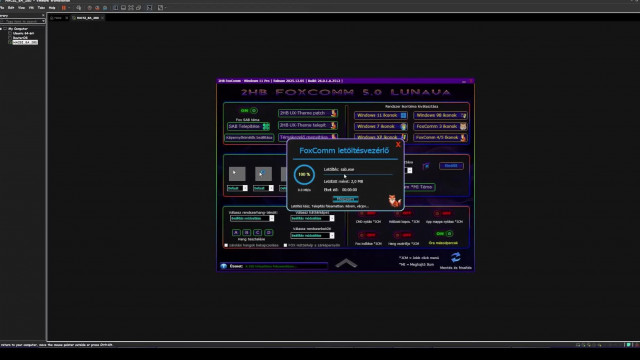
Task: Select the first cursor preview thumbnail
Action: point(237,174)
